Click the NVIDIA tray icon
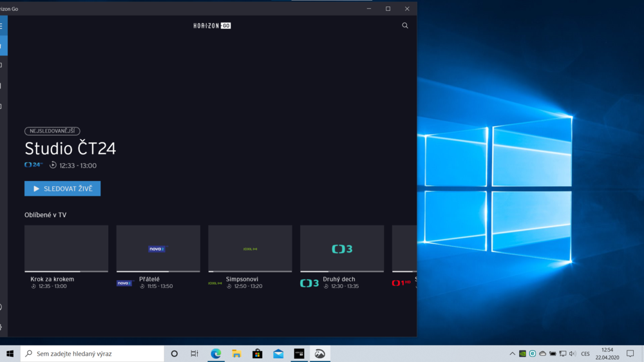This screenshot has width=644, height=362. pyautogui.click(x=523, y=354)
